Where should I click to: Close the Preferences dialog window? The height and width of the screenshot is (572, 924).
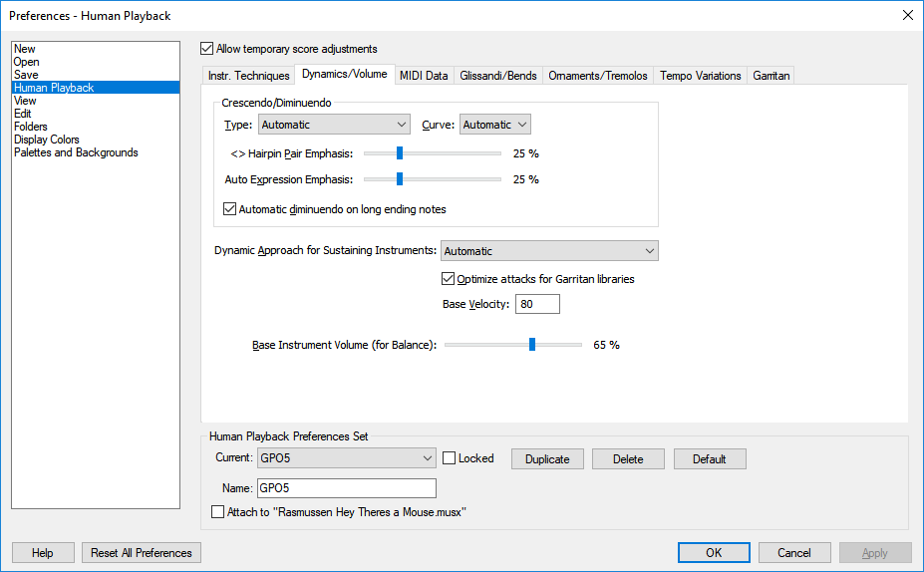pyautogui.click(x=907, y=15)
